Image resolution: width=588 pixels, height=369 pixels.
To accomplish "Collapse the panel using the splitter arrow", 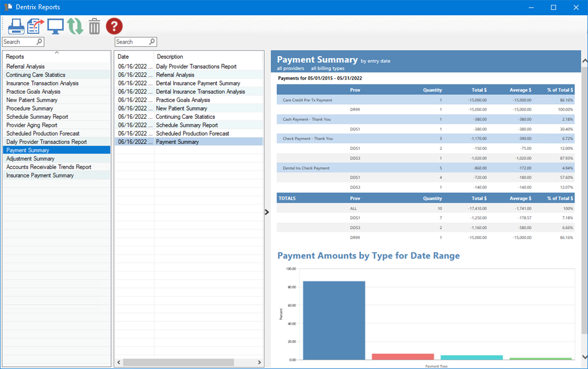I will (267, 212).
